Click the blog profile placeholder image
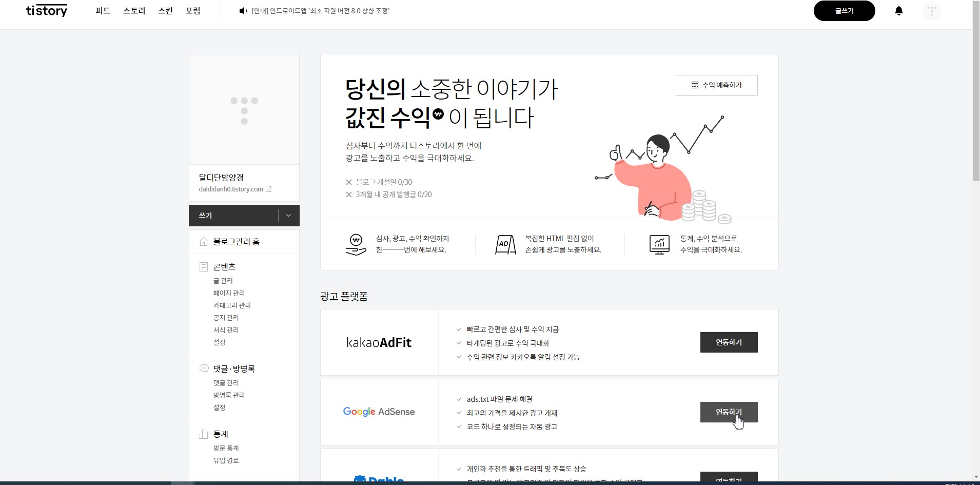The height and width of the screenshot is (485, 980). 244,110
